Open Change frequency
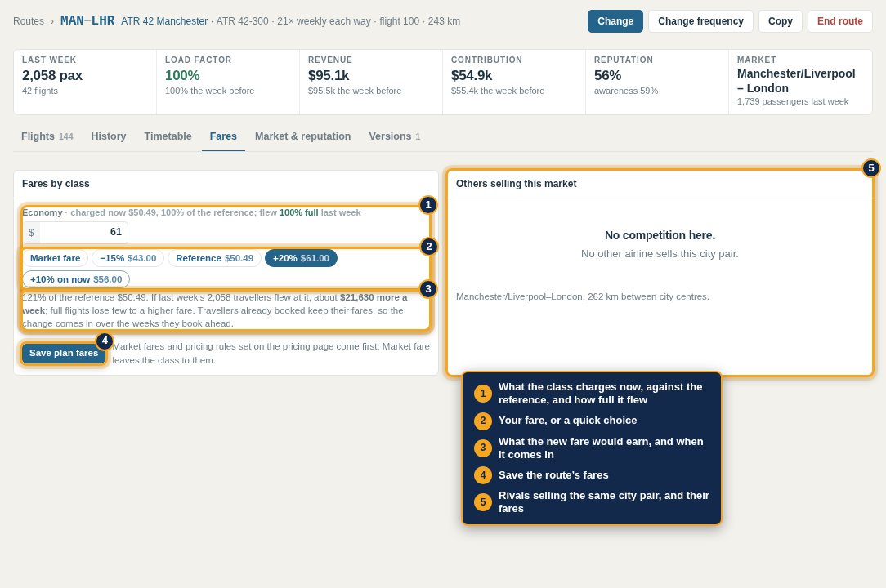 [700, 21]
